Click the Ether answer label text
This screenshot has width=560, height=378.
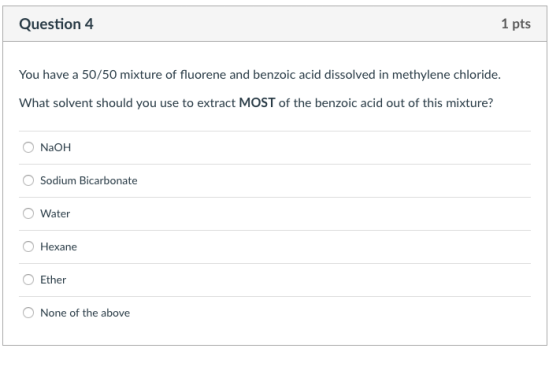[53, 279]
